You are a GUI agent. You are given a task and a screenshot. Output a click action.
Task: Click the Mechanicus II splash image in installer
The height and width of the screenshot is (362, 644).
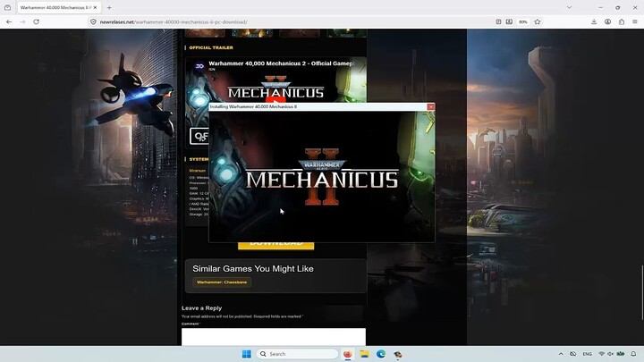pyautogui.click(x=322, y=176)
